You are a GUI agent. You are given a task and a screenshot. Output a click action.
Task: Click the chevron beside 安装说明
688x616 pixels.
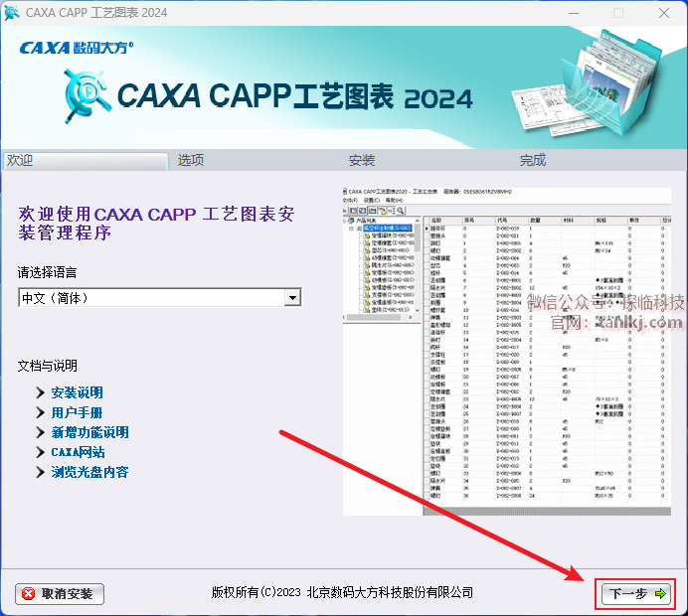click(41, 392)
